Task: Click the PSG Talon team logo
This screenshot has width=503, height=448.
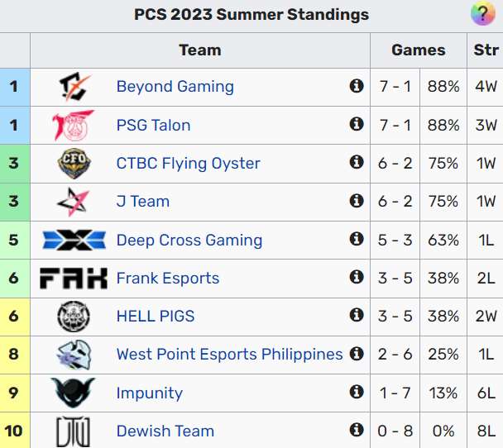Action: point(74,126)
